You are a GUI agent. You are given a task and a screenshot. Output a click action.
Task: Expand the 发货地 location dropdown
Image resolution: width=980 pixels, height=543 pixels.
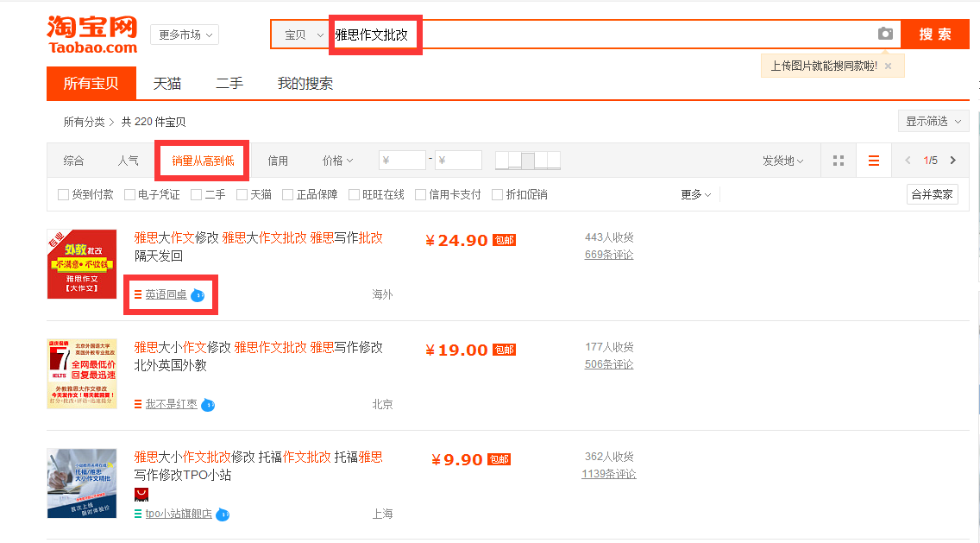[782, 161]
